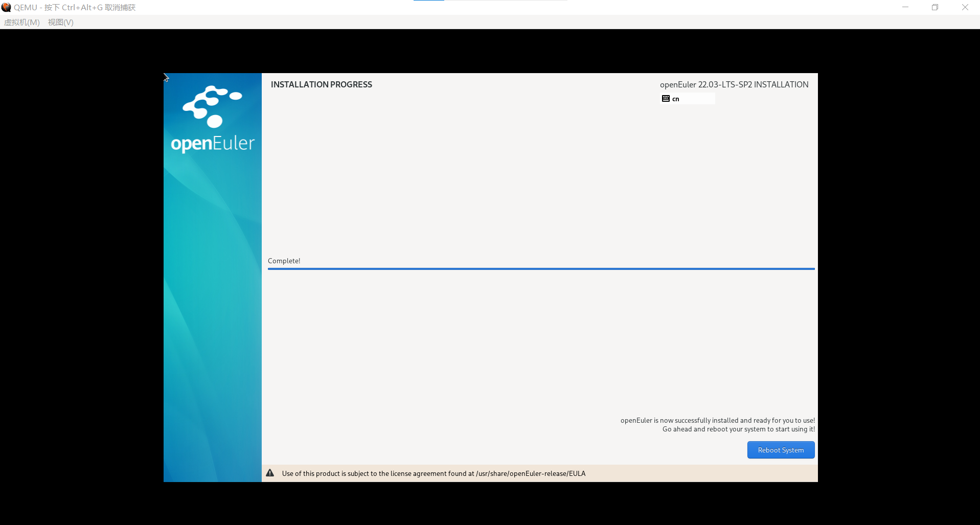Click 'Go ahead and reboot your system' text
Image resolution: width=980 pixels, height=525 pixels.
click(x=739, y=429)
